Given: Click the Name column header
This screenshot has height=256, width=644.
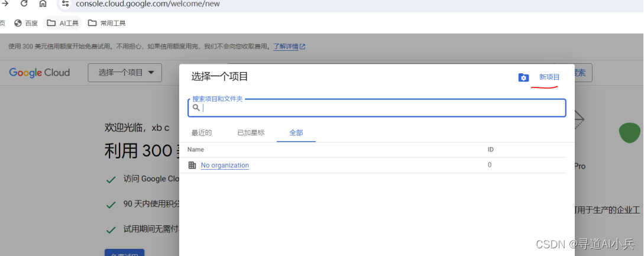Looking at the screenshot, I should (x=196, y=150).
